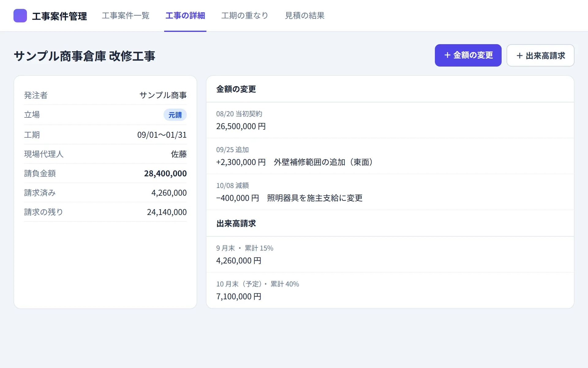Click the 08/20 当初契約 entry date
588x368 pixels.
click(x=239, y=114)
